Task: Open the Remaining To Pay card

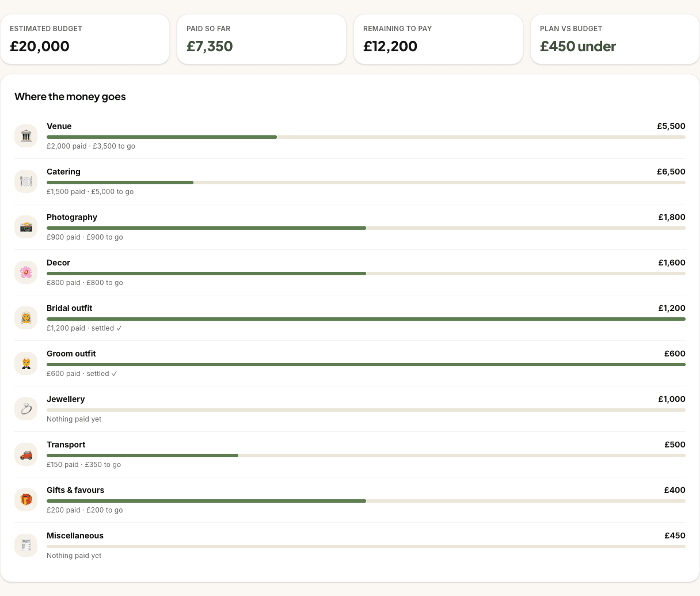Action: click(438, 39)
